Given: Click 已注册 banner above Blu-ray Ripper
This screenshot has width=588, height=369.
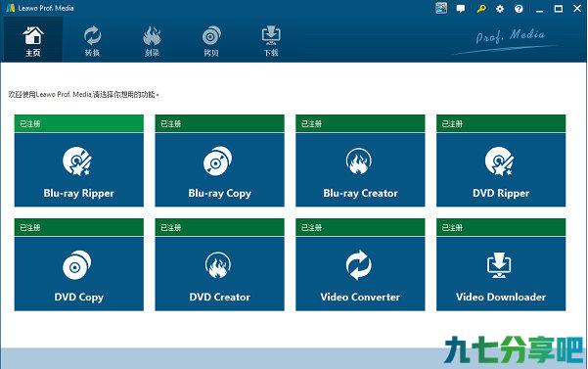Looking at the screenshot, I should (x=78, y=123).
